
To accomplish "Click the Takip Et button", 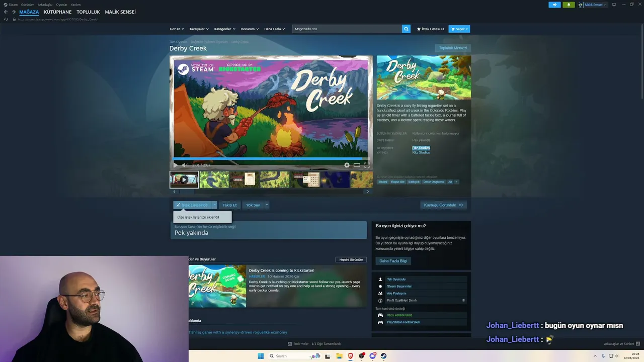I will pos(229,205).
